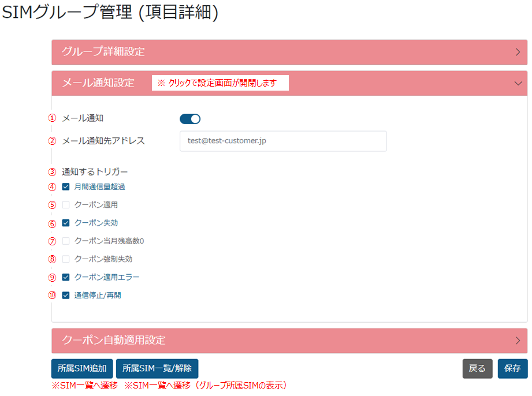Go back with the 戻る button
532x396 pixels.
pyautogui.click(x=477, y=368)
